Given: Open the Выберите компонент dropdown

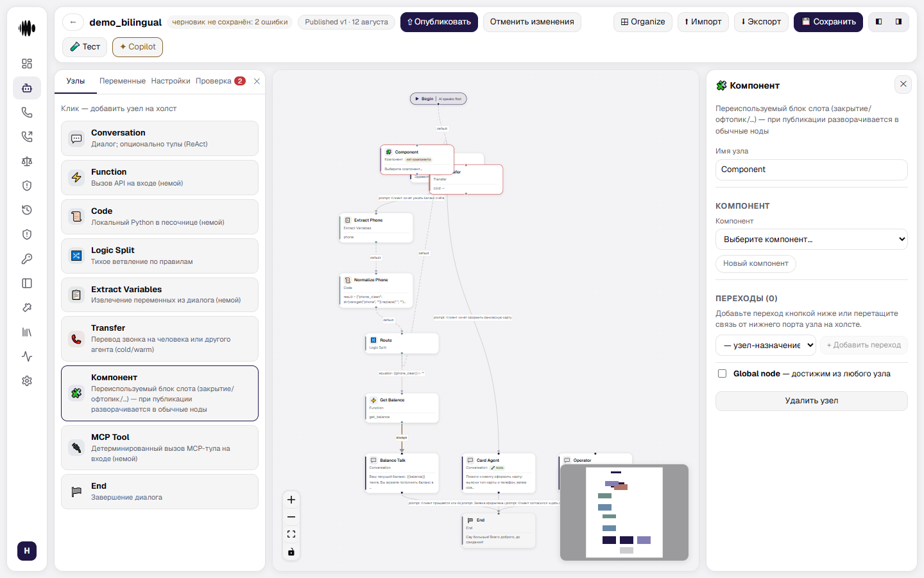Looking at the screenshot, I should click(x=812, y=239).
